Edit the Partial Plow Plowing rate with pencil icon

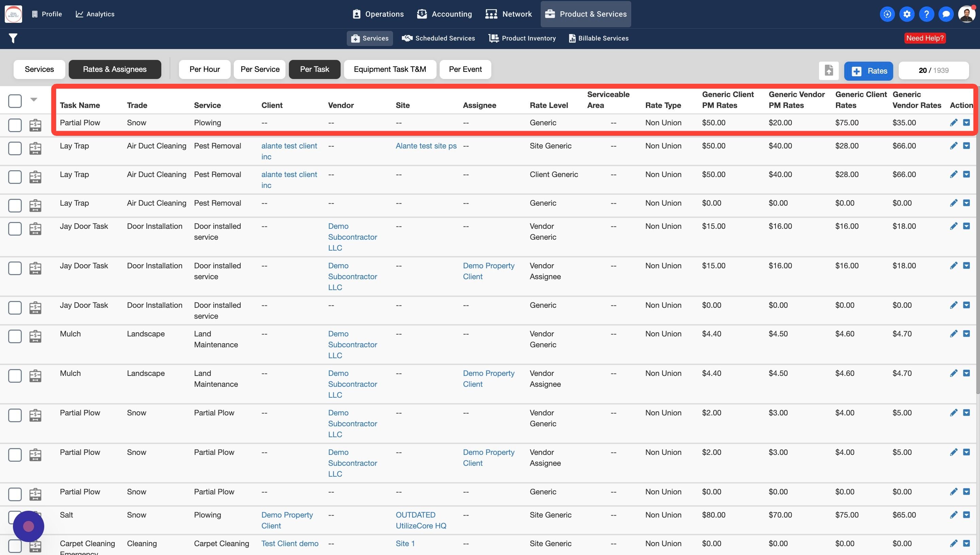[x=953, y=123]
